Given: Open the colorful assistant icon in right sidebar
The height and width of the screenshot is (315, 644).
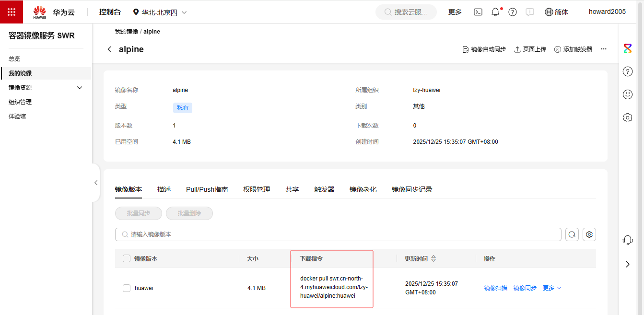Looking at the screenshot, I should tap(628, 48).
